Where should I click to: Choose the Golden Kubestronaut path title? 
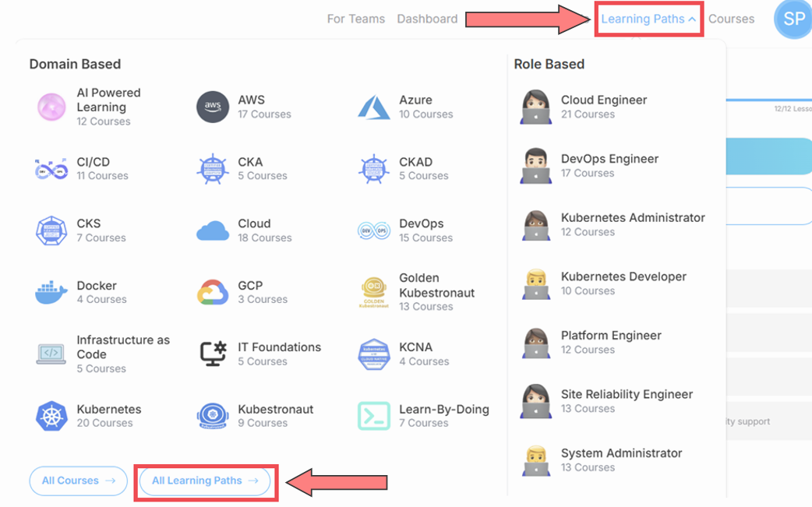[x=436, y=285]
